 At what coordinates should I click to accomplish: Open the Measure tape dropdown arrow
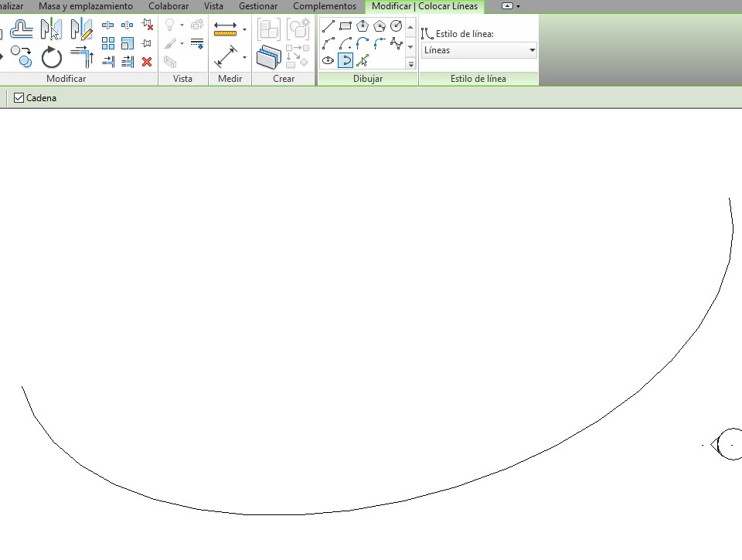point(245,29)
